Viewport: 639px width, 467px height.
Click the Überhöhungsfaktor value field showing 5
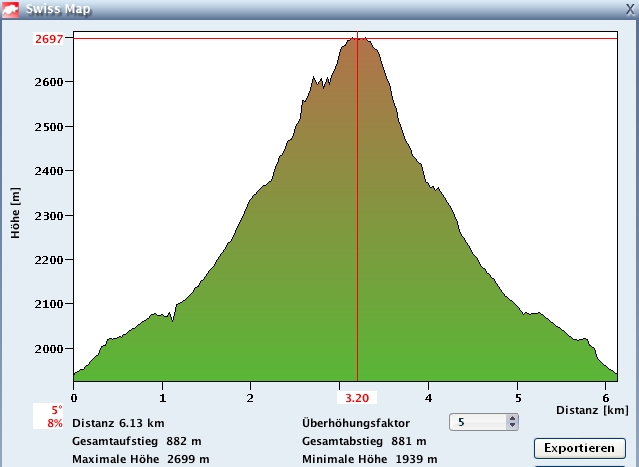(478, 423)
